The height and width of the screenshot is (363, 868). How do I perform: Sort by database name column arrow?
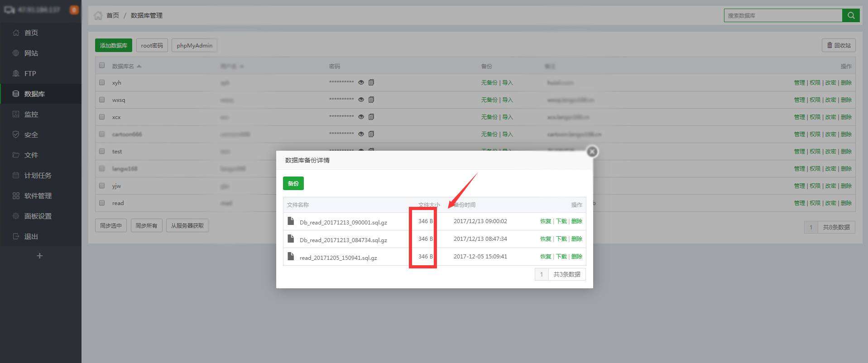point(139,67)
